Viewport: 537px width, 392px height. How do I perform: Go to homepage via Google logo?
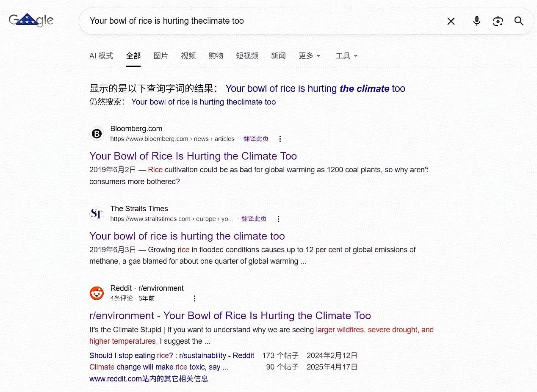(31, 20)
